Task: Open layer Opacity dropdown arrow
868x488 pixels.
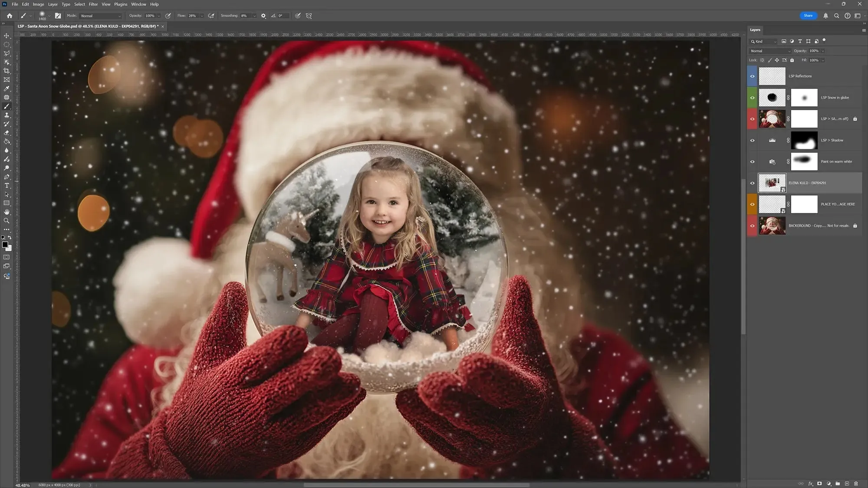Action: [x=822, y=51]
